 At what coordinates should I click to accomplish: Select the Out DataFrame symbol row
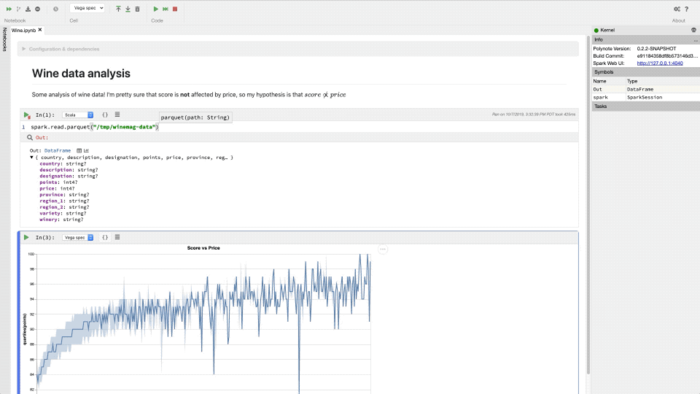tap(646, 89)
